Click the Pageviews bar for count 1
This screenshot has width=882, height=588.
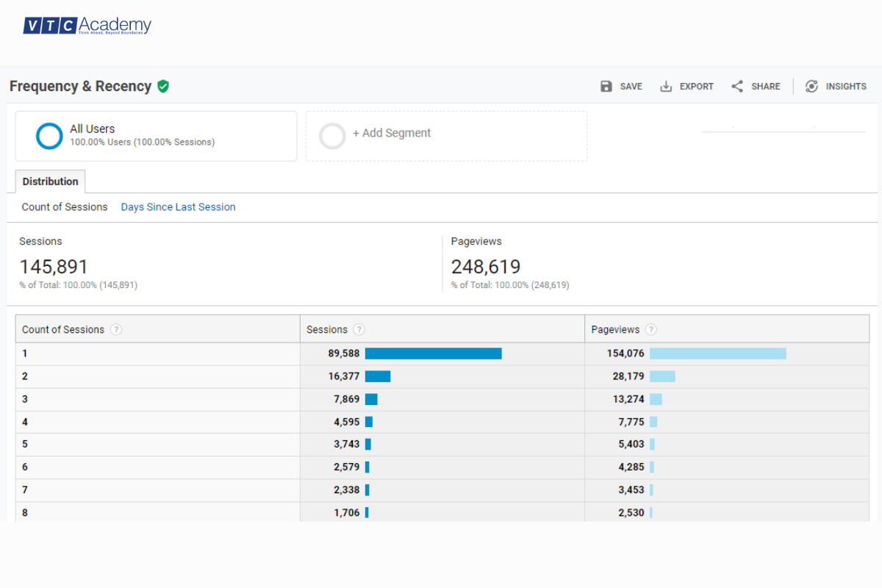[x=717, y=354]
